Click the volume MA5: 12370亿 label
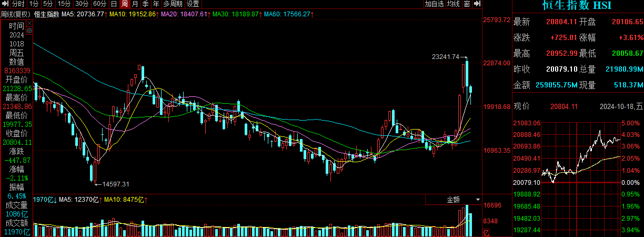This screenshot has height=237, width=644. pos(80,200)
